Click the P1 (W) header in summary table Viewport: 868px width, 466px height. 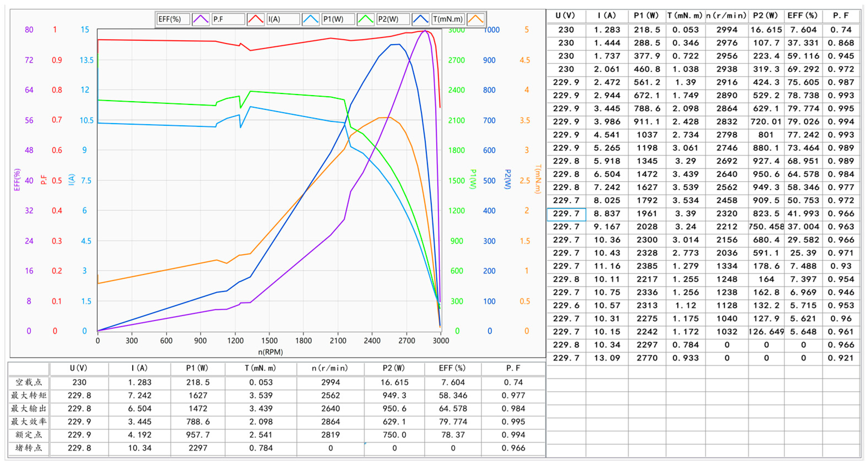pos(198,368)
